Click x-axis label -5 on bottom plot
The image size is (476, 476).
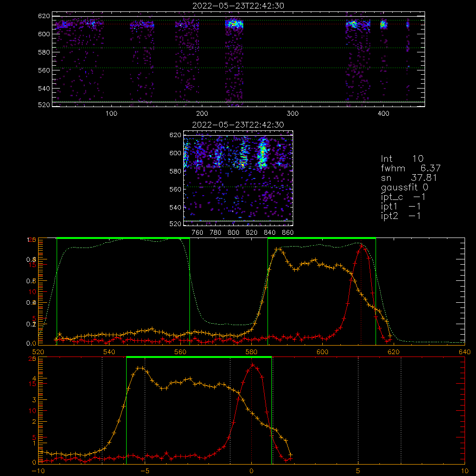coord(145,471)
